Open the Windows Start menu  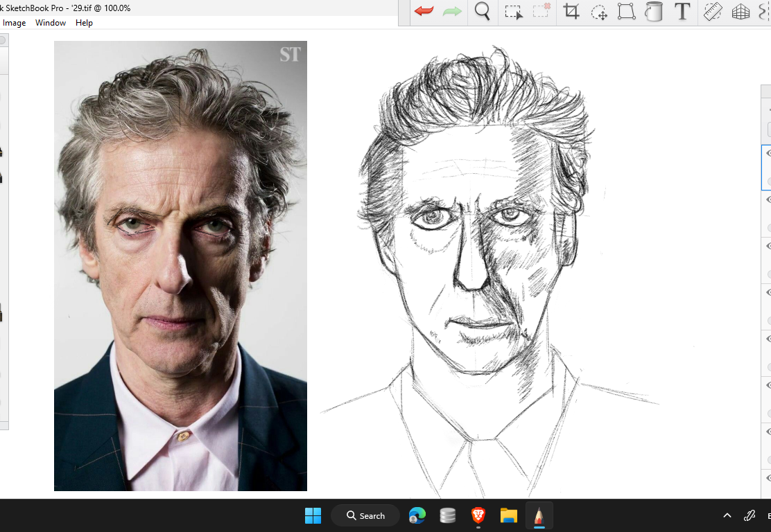[313, 516]
